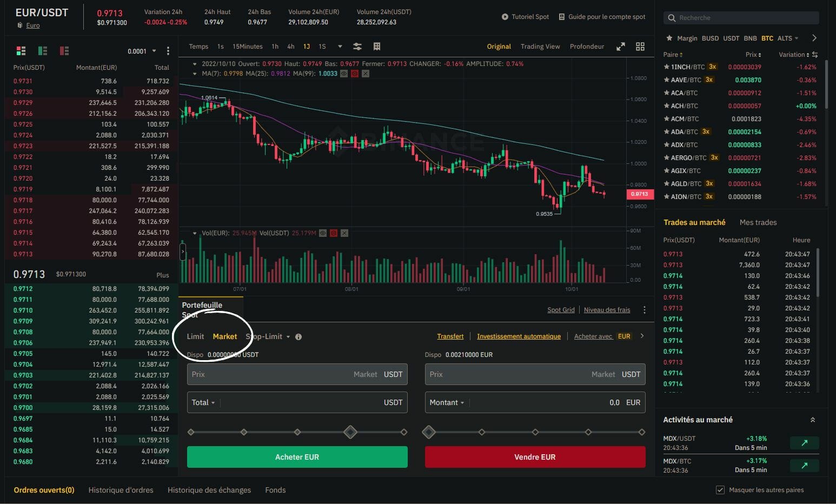Click the Recherche search input field
Screen dimensions: 836x504
[741, 18]
